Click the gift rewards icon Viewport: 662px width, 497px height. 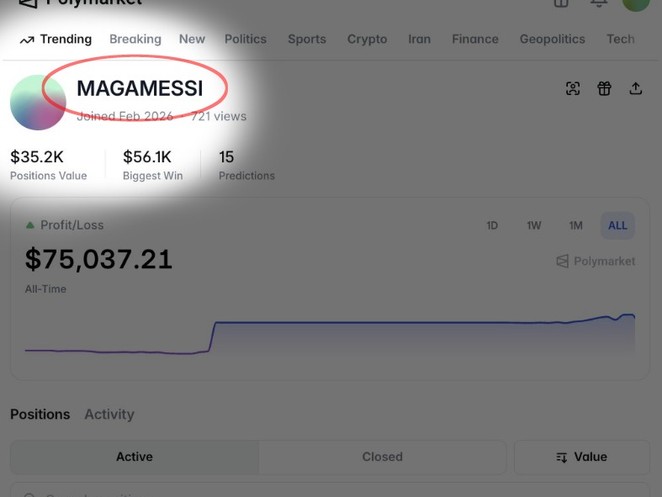coord(604,89)
